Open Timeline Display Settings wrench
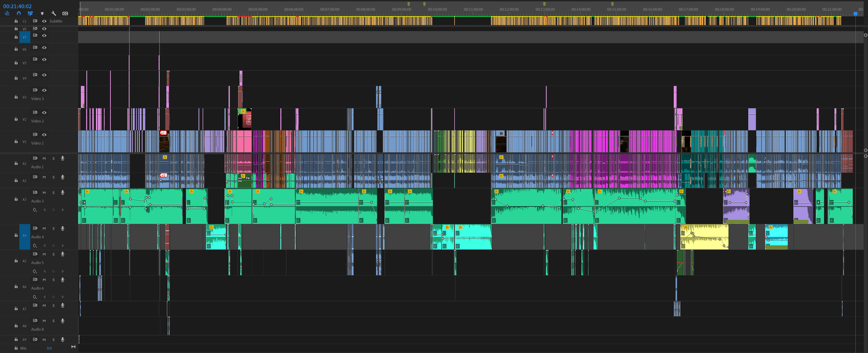Image resolution: width=868 pixels, height=353 pixels. (54, 13)
